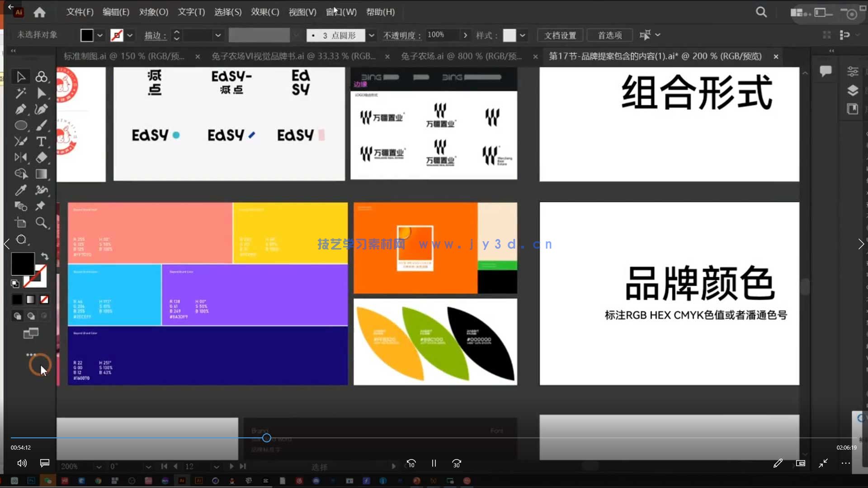Image resolution: width=868 pixels, height=488 pixels.
Task: Click the 文档设置 button
Action: 559,35
